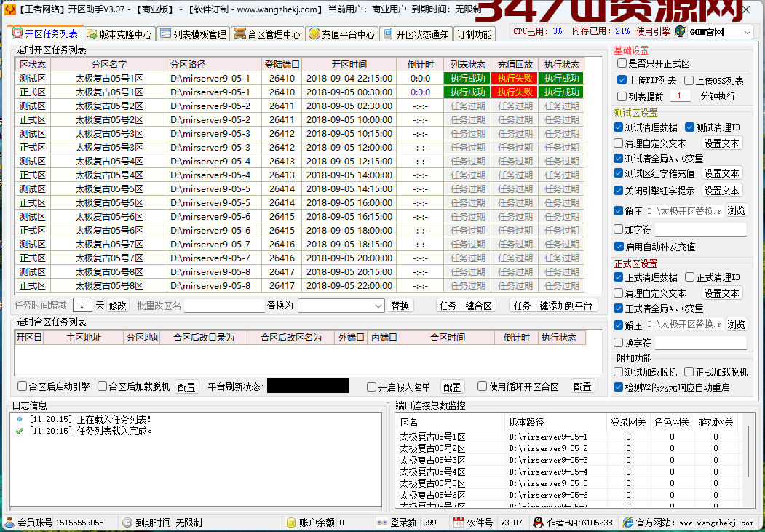Enable the 正式清理ID checkbox

tap(689, 277)
